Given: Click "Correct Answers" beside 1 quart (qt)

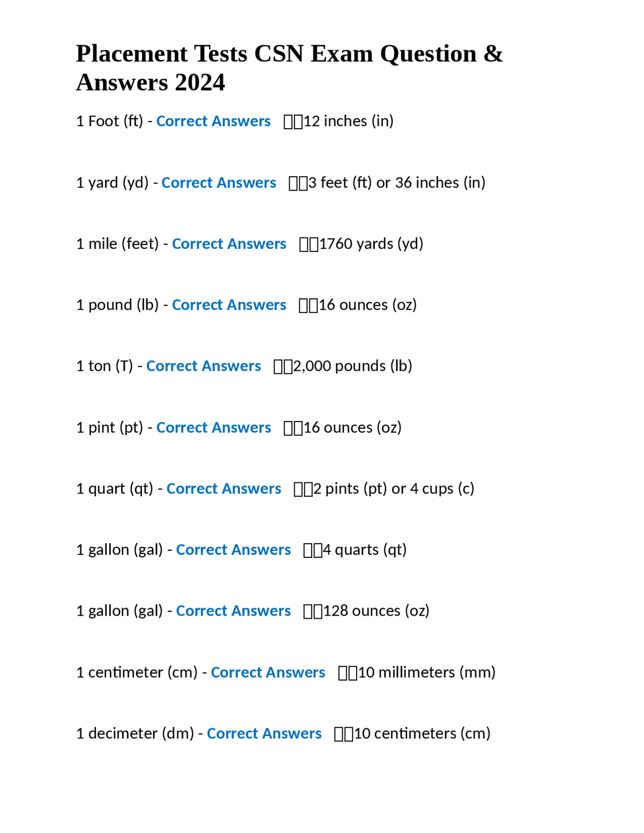Looking at the screenshot, I should [x=223, y=489].
